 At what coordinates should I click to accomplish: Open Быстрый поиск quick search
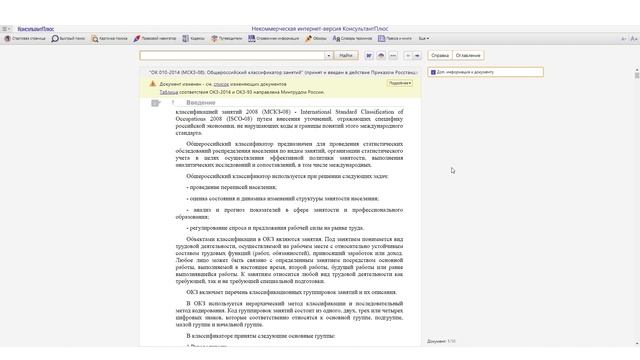[68, 38]
